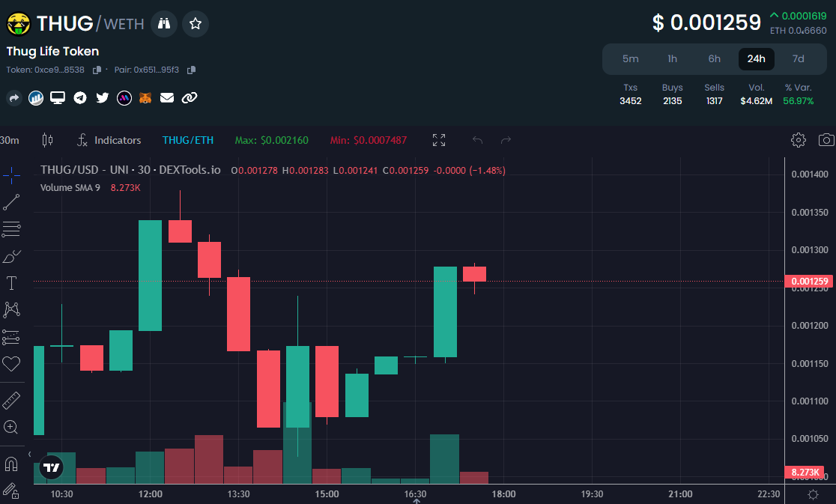
Task: Click the share arrow icon
Action: click(14, 98)
